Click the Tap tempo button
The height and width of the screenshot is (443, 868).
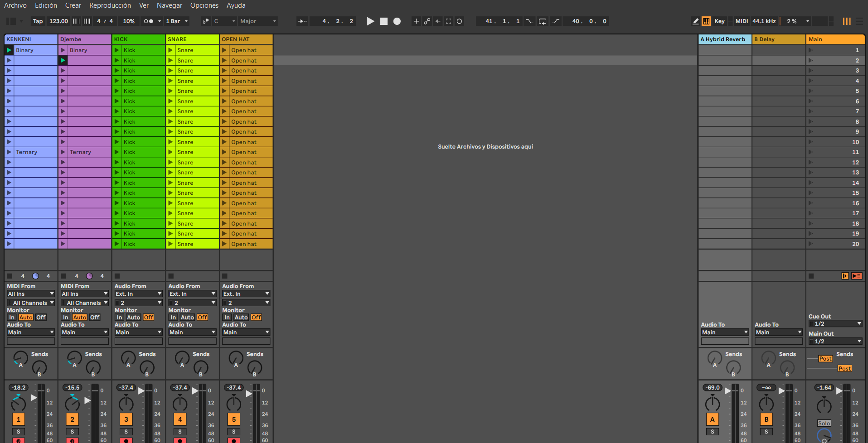click(38, 21)
